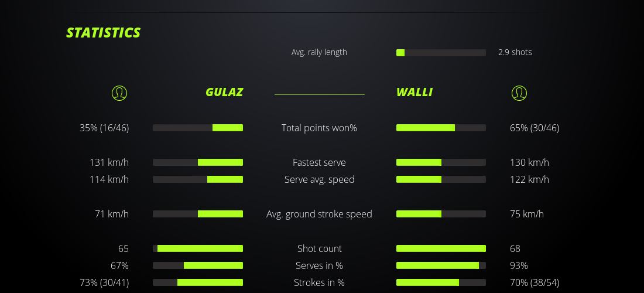
Task: Click Walli's serve average speed bar
Action: (441, 179)
